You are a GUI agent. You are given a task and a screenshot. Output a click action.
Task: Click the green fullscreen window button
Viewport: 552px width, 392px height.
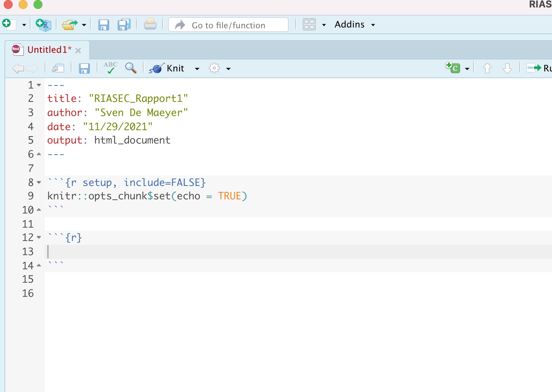pyautogui.click(x=38, y=4)
